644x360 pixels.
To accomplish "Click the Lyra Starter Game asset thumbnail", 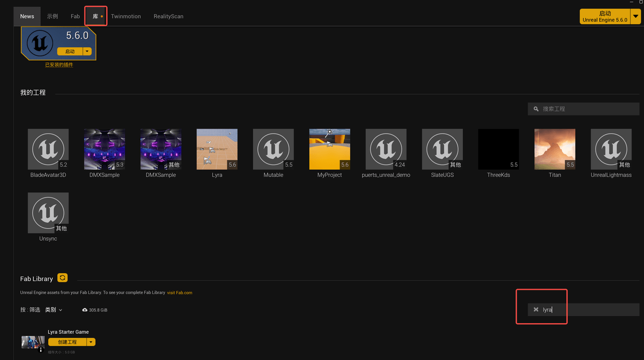I will (x=33, y=342).
